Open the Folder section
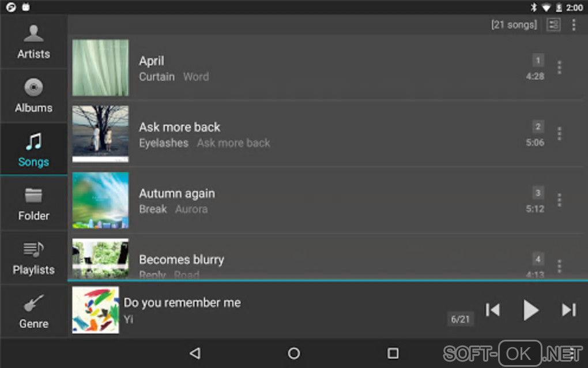The height and width of the screenshot is (368, 588). click(34, 204)
